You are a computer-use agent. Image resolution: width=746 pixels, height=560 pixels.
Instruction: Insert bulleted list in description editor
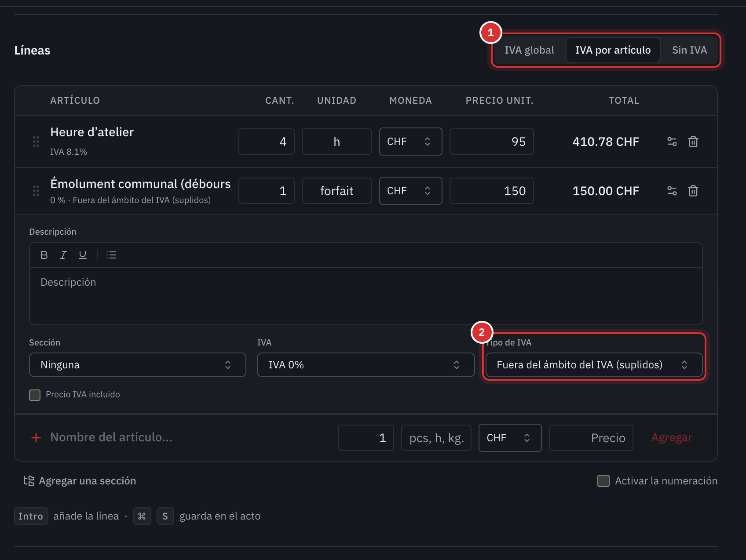coord(112,255)
